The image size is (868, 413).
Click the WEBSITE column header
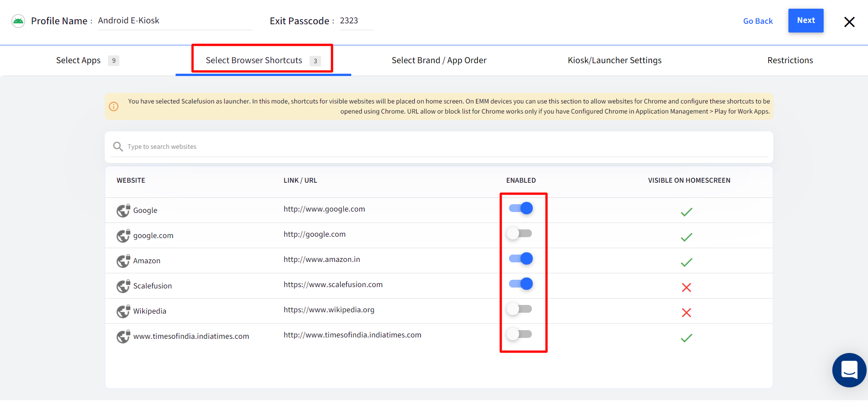131,180
